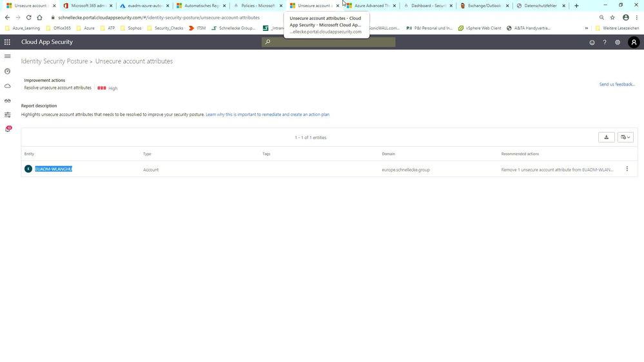644x362 pixels.
Task: Click the header search field
Action: [x=329, y=42]
